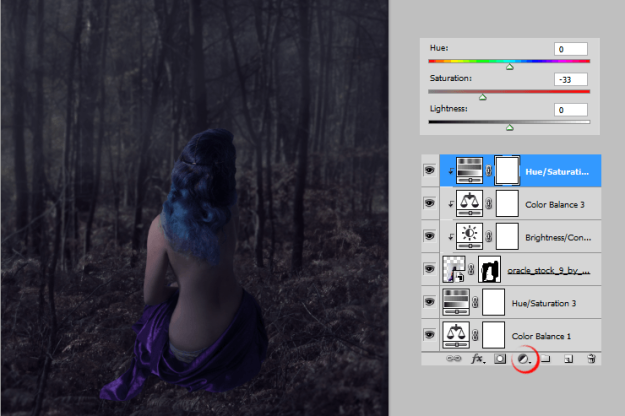Select the Color Balance 1 adjustment icon
This screenshot has height=416, width=625.
tap(456, 336)
